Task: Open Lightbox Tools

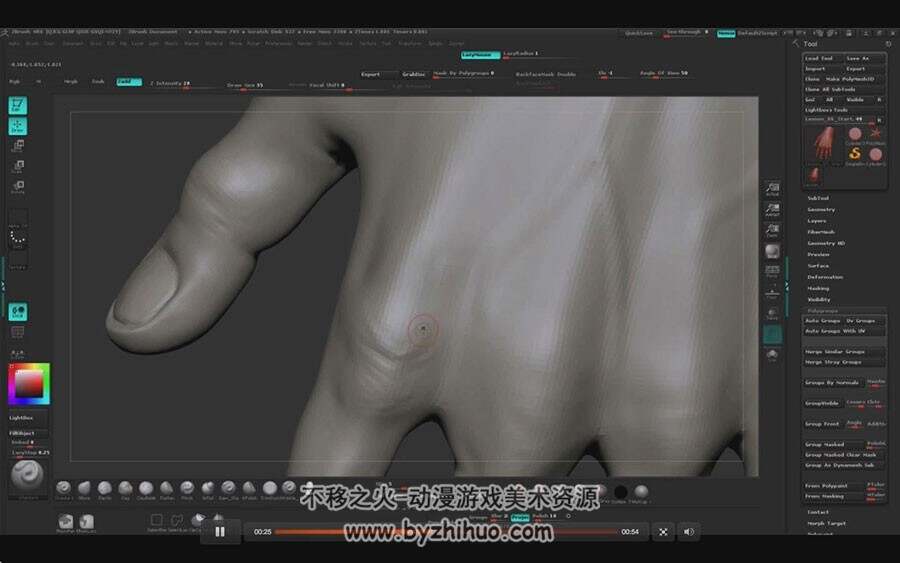Action: 844,110
